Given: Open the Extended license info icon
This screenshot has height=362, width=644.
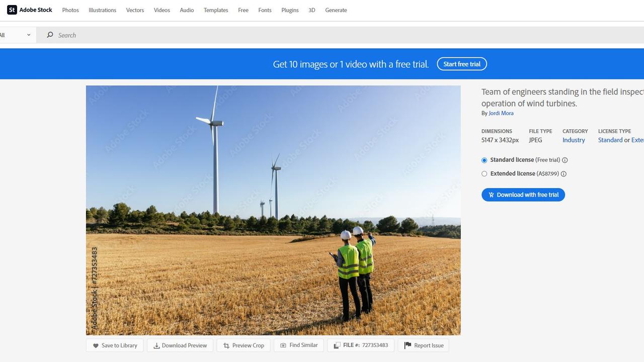Looking at the screenshot, I should [563, 174].
